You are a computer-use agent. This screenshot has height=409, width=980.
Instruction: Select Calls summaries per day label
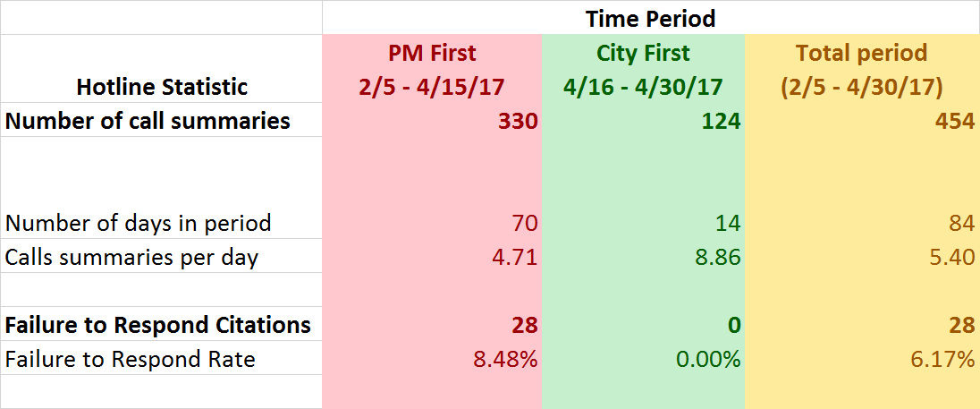pyautogui.click(x=131, y=258)
